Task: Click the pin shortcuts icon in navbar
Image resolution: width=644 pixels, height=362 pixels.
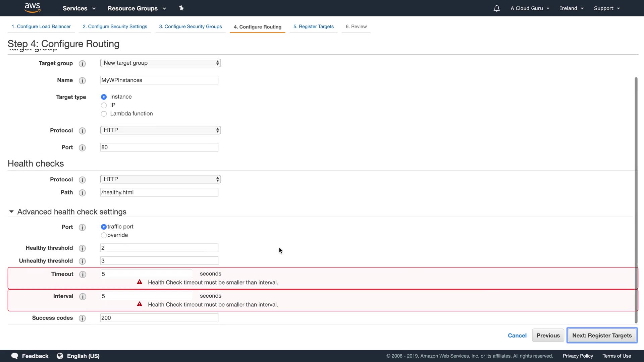Action: (181, 8)
